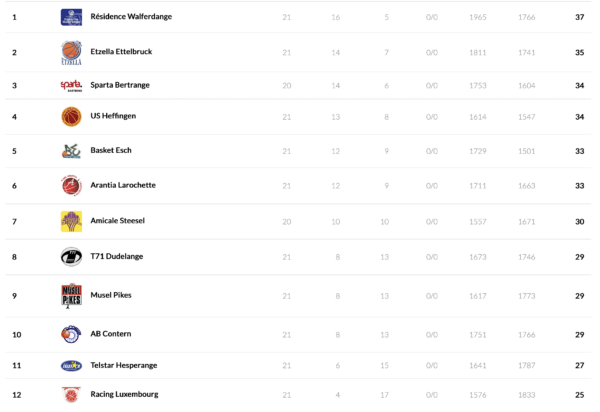The width and height of the screenshot is (600, 412).
Task: Click the Amicale Steesel logo
Action: 71,221
